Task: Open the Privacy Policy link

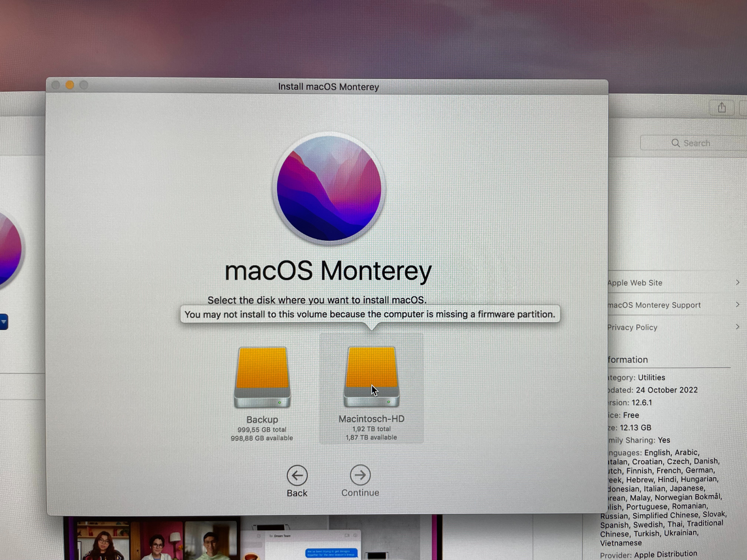Action: click(632, 327)
